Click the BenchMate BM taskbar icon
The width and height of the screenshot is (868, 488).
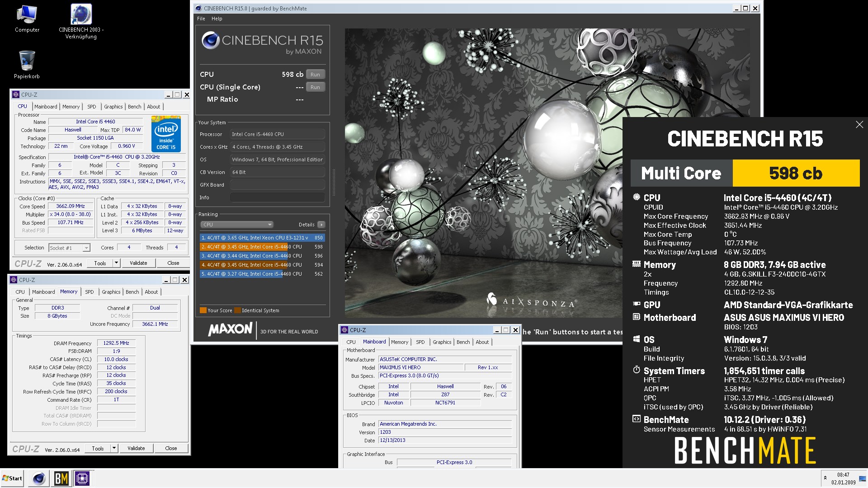click(x=61, y=478)
